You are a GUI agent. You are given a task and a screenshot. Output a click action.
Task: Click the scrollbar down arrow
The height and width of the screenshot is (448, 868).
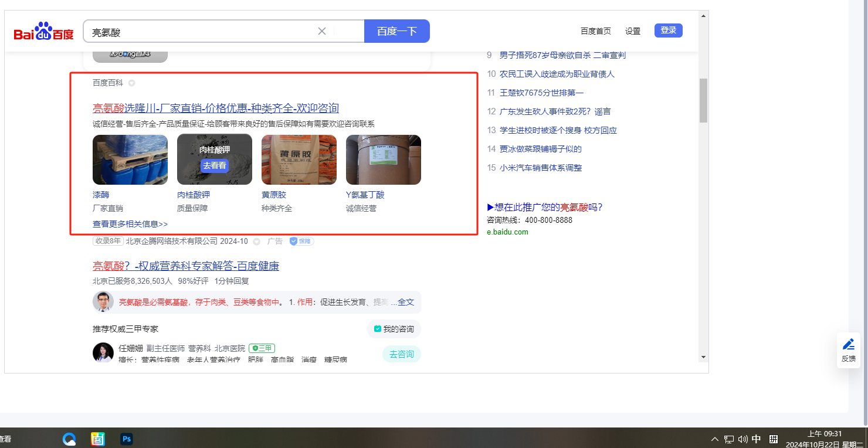tap(703, 357)
